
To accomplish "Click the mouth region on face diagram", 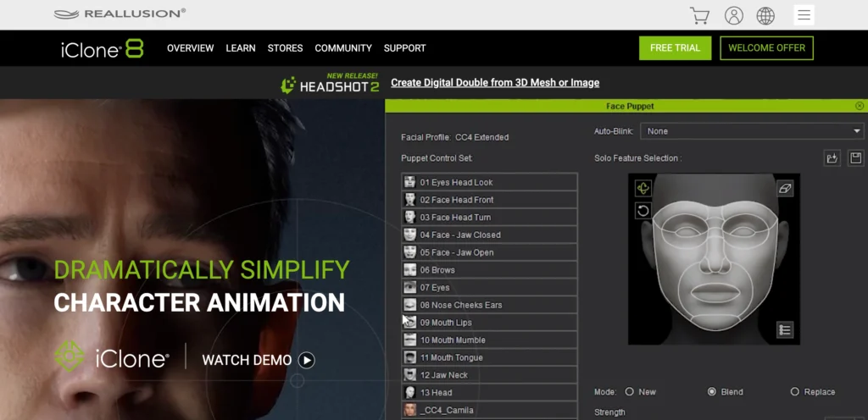I will click(x=715, y=292).
